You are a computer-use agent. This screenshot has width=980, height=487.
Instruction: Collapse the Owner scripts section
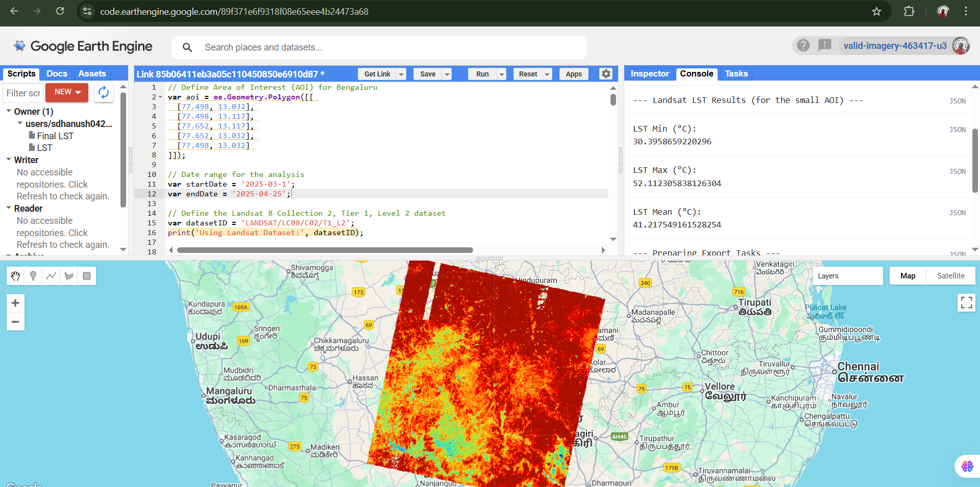[x=8, y=111]
